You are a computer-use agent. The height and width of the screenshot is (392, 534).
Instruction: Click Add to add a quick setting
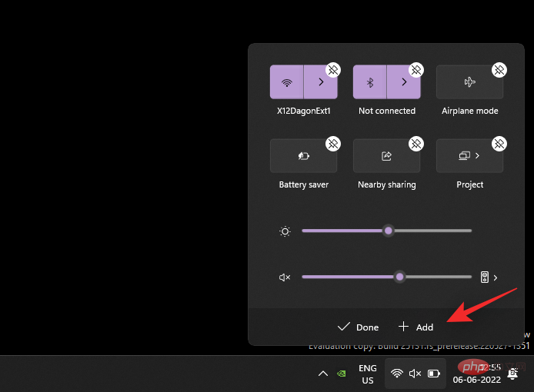[416, 327]
